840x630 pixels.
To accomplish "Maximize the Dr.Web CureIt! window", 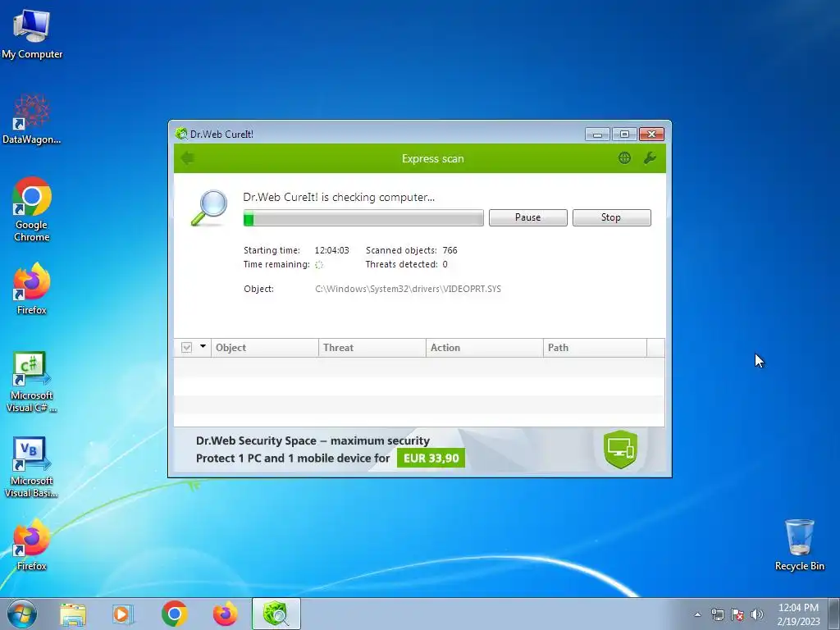I will (x=624, y=134).
